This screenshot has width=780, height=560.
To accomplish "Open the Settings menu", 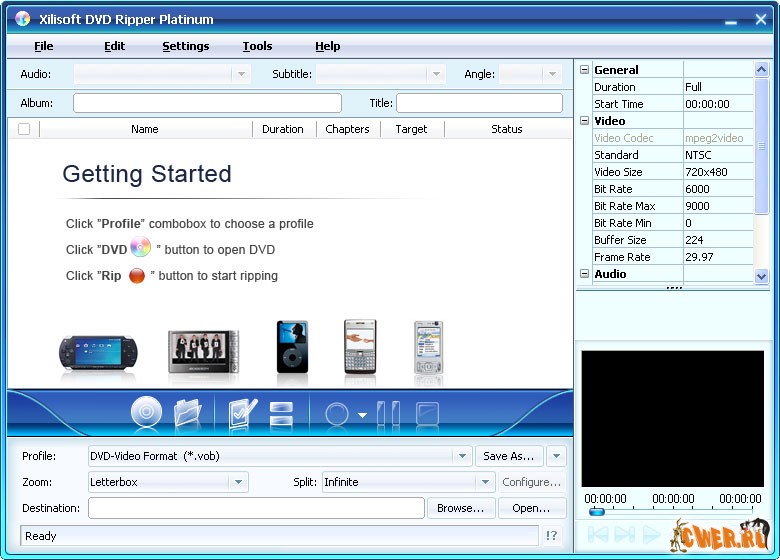I will pos(186,46).
